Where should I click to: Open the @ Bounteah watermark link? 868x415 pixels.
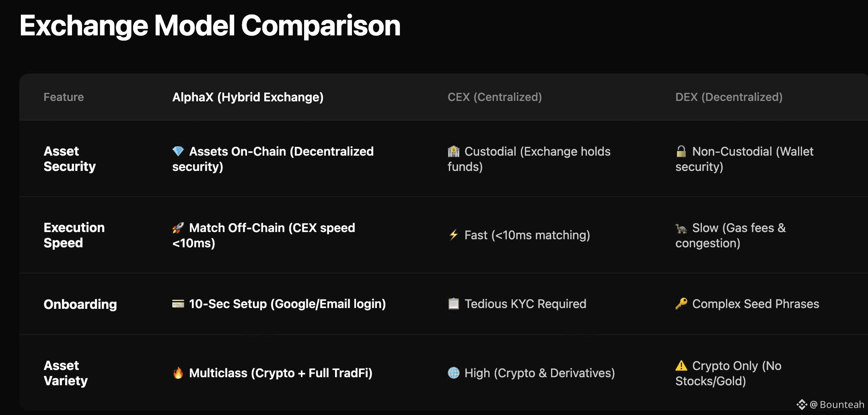click(x=837, y=405)
